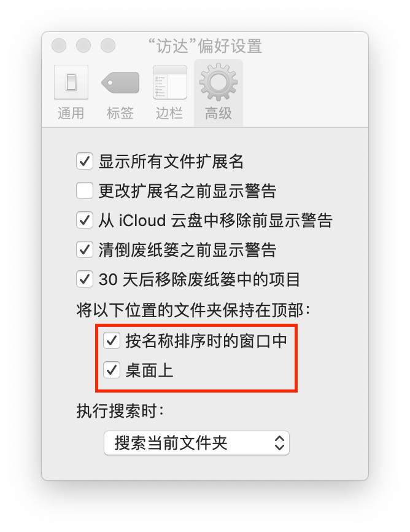Open the 搜索当前文件夹 dropdown menu
The height and width of the screenshot is (532, 410).
click(x=196, y=443)
